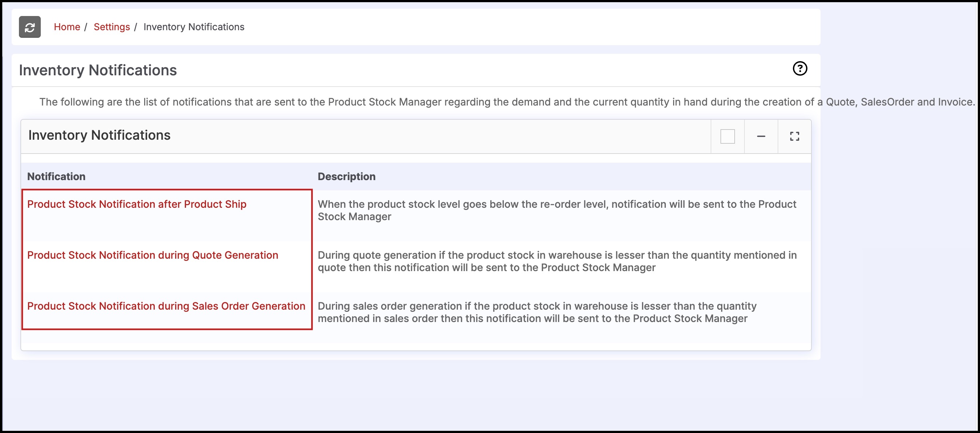Click the Description column header
Image resolution: width=980 pixels, height=433 pixels.
pyautogui.click(x=346, y=176)
